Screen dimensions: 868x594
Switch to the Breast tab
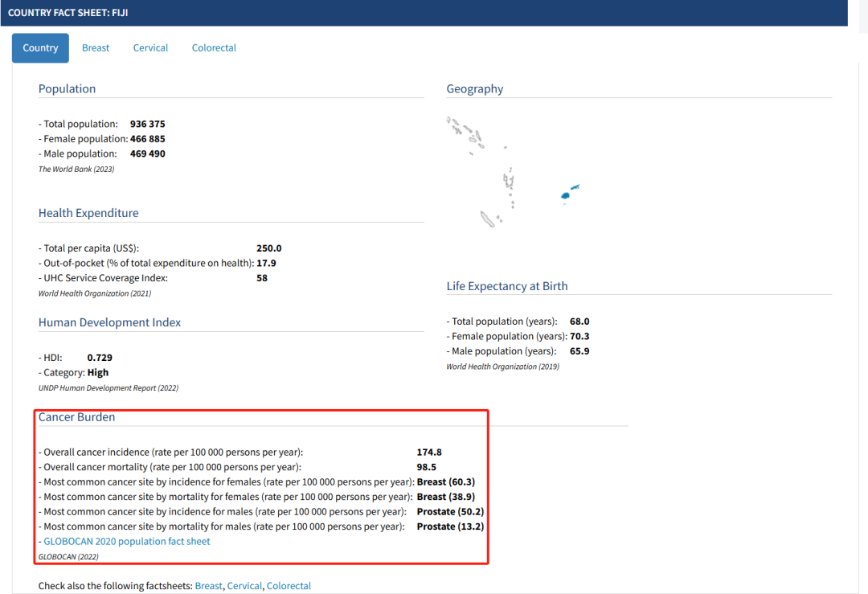[95, 48]
